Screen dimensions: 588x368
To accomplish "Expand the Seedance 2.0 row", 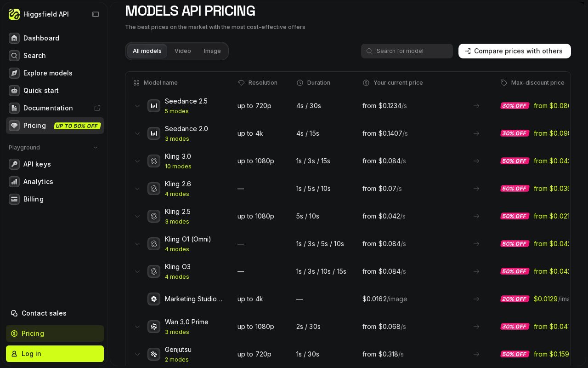I will (x=137, y=133).
